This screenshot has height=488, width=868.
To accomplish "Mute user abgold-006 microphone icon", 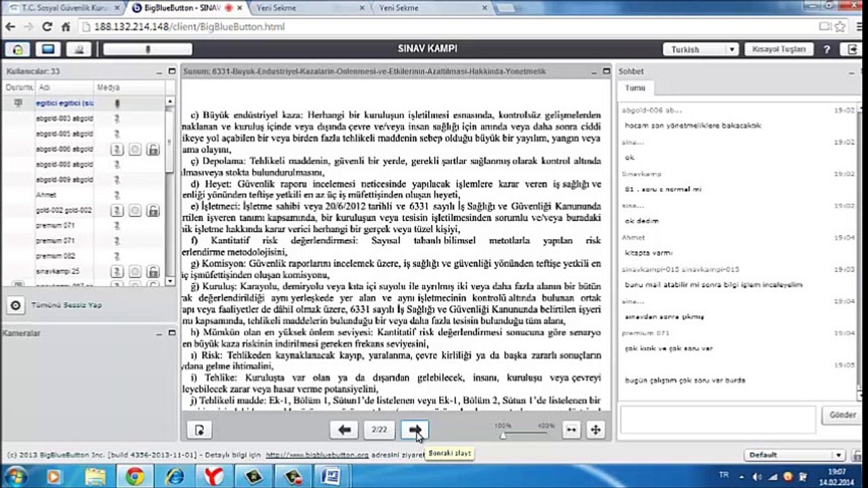I will coord(117,149).
